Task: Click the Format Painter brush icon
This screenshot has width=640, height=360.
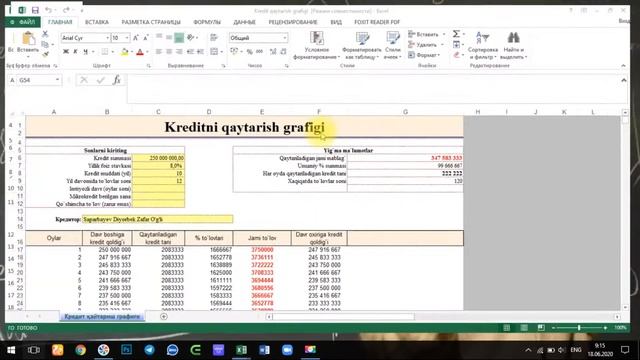Action: click(45, 53)
